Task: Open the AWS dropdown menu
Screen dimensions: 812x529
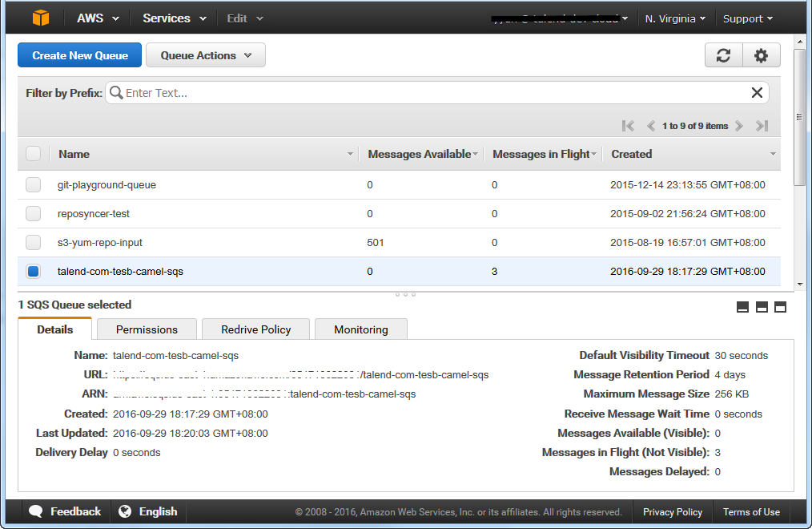Action: click(98, 18)
